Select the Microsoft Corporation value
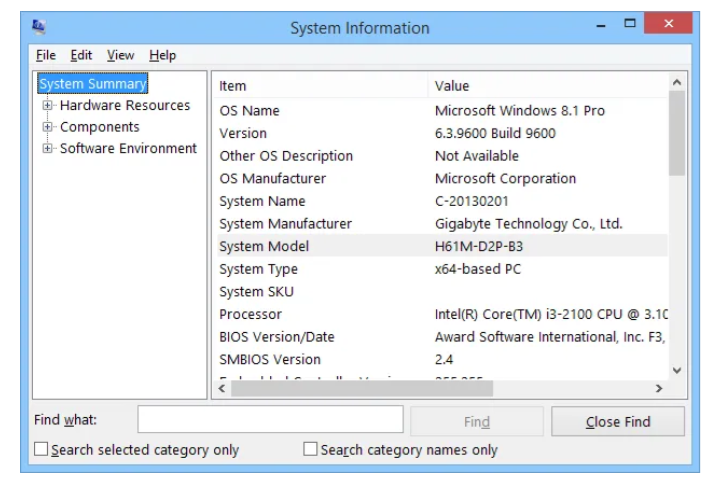This screenshot has width=720, height=479. click(505, 178)
